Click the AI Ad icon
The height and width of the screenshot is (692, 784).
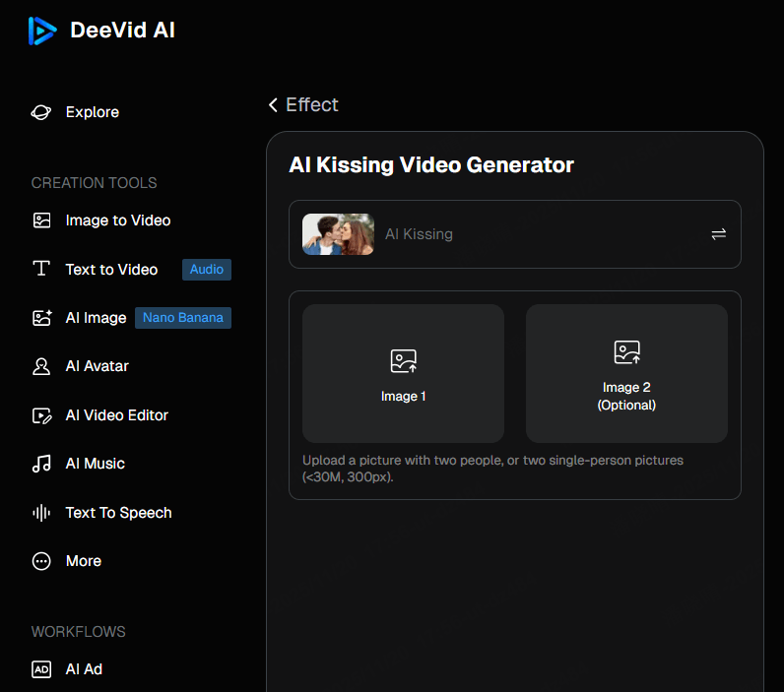41,669
